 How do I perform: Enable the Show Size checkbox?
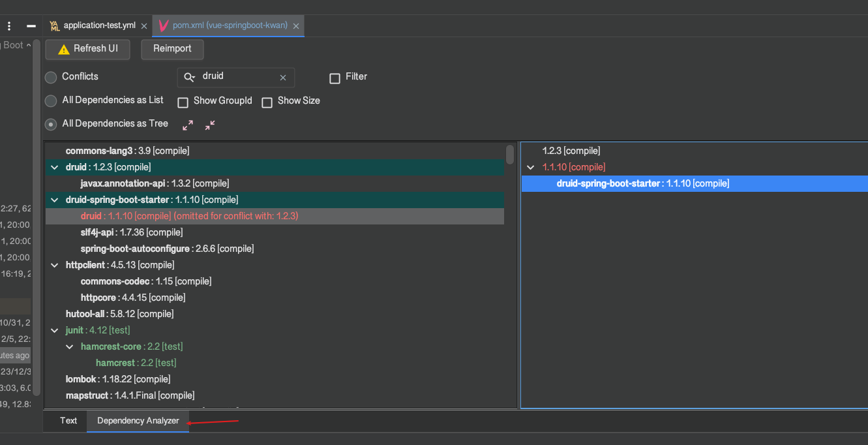267,102
